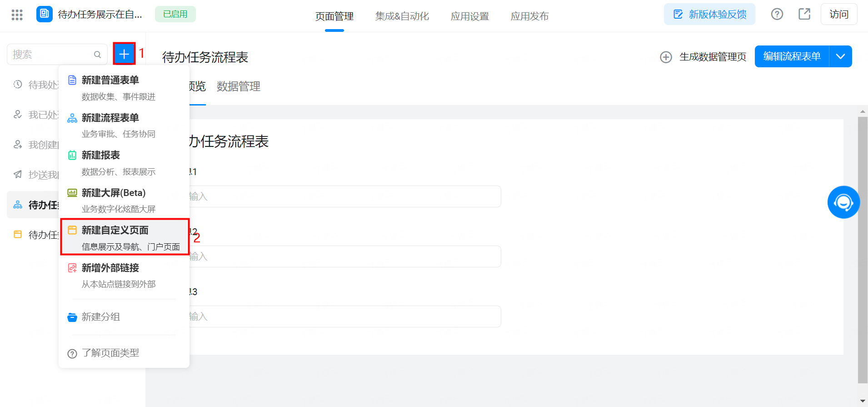This screenshot has height=407, width=868.
Task: Click the yellow custom page icon in sidebar
Action: (18, 235)
